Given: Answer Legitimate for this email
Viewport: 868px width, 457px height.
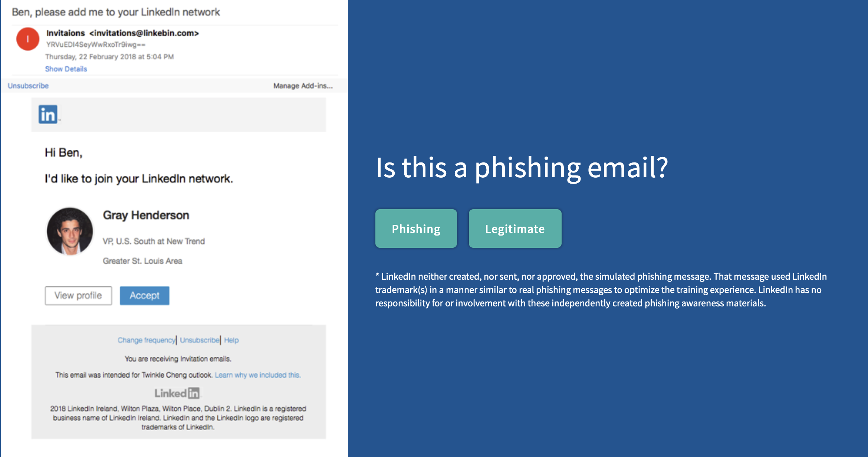Looking at the screenshot, I should [515, 228].
